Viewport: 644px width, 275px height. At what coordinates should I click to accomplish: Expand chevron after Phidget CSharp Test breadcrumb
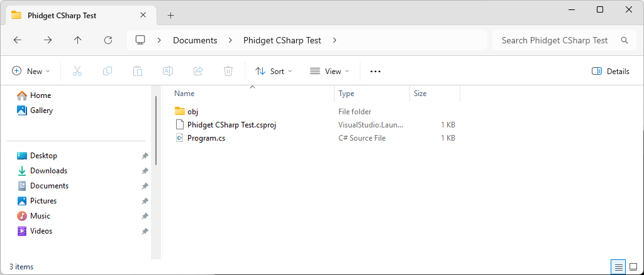click(x=335, y=40)
